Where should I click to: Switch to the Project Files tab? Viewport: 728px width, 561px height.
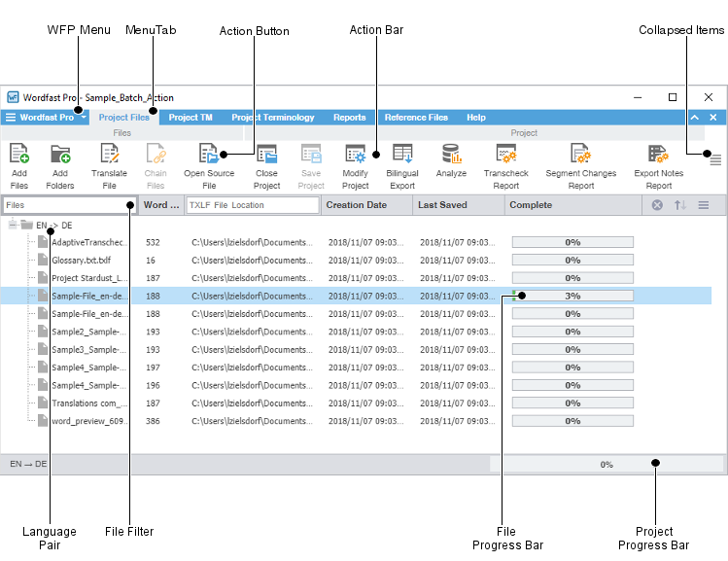click(x=124, y=118)
